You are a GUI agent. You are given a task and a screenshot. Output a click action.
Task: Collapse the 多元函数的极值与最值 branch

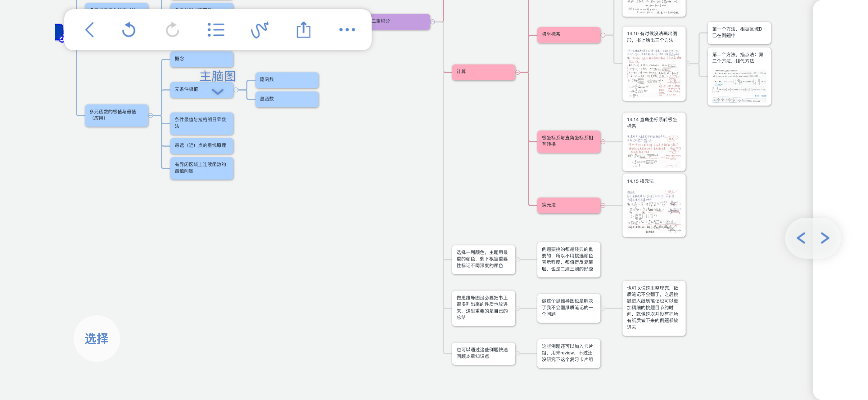[x=151, y=115]
